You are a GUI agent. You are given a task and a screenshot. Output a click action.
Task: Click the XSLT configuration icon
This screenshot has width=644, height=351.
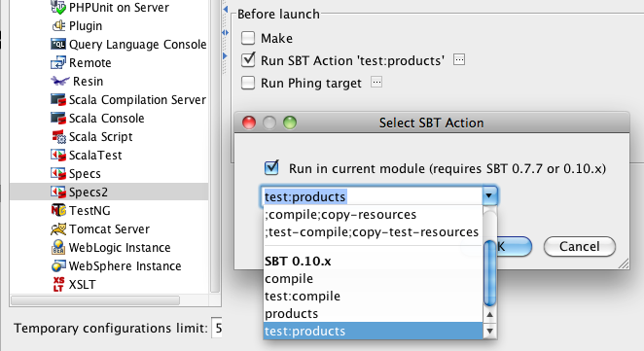coord(58,284)
